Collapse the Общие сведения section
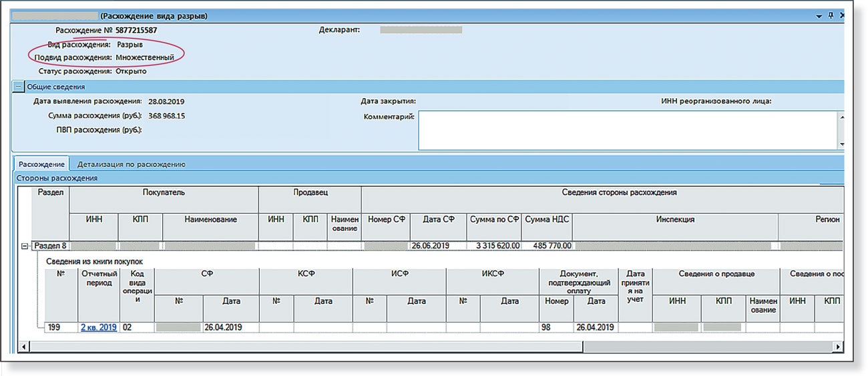Viewport: 868px width, 376px height. (19, 87)
